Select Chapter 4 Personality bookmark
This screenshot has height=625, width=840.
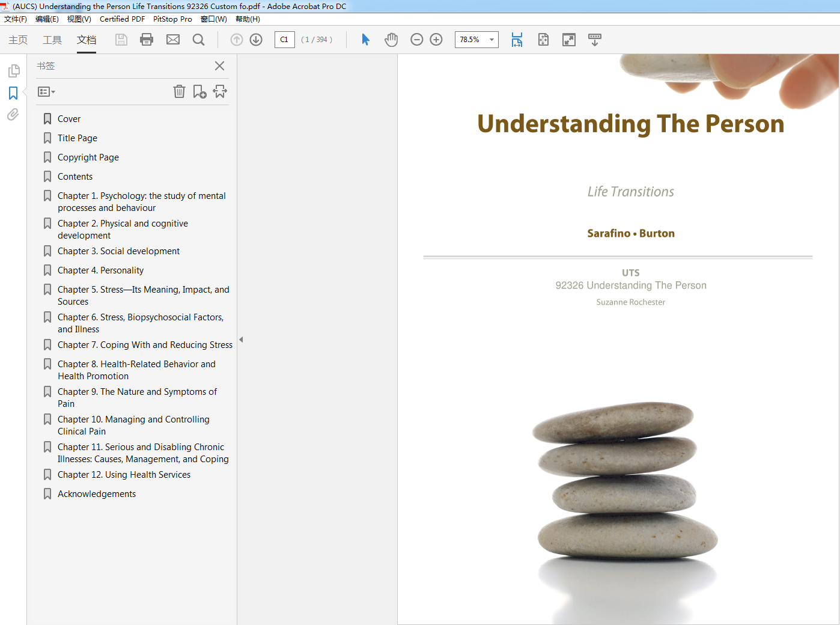click(100, 270)
